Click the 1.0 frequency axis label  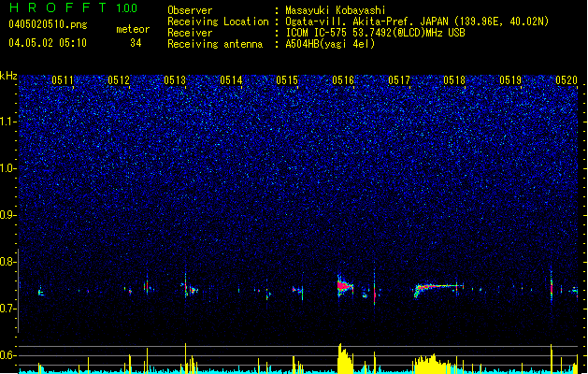point(8,168)
